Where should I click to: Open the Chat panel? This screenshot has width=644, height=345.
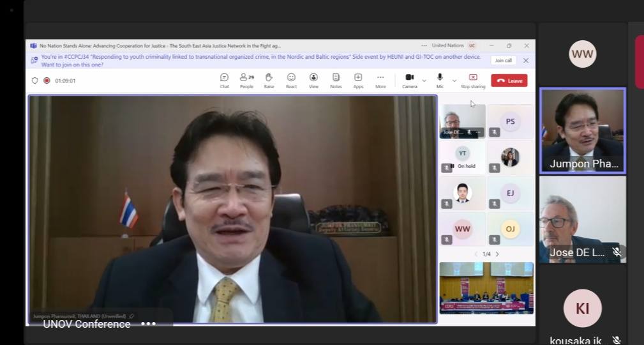pos(224,80)
